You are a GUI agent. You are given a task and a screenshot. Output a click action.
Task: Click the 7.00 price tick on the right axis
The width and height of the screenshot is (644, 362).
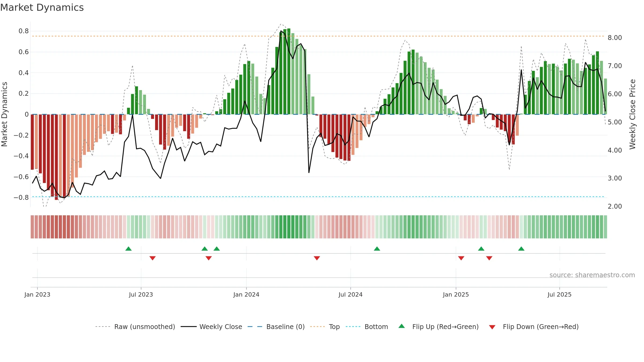click(x=615, y=66)
